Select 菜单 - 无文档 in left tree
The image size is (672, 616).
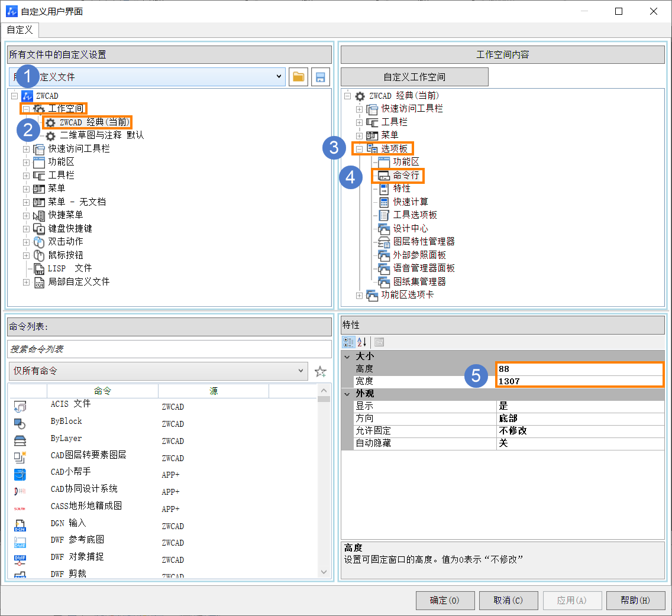pos(77,202)
